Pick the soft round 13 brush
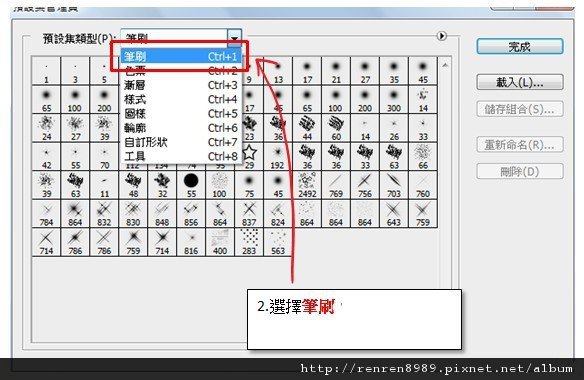This screenshot has height=380, width=584. tap(278, 71)
